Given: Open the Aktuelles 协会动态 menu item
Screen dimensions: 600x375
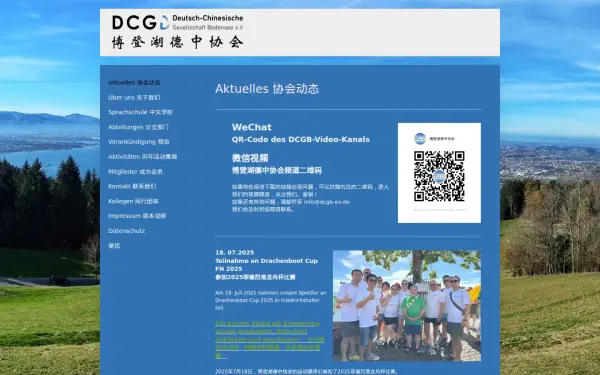Looking at the screenshot, I should tap(134, 83).
